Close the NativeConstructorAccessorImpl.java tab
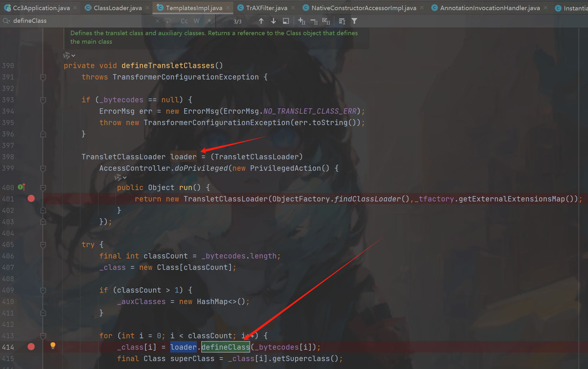This screenshot has width=588, height=369. [x=422, y=8]
